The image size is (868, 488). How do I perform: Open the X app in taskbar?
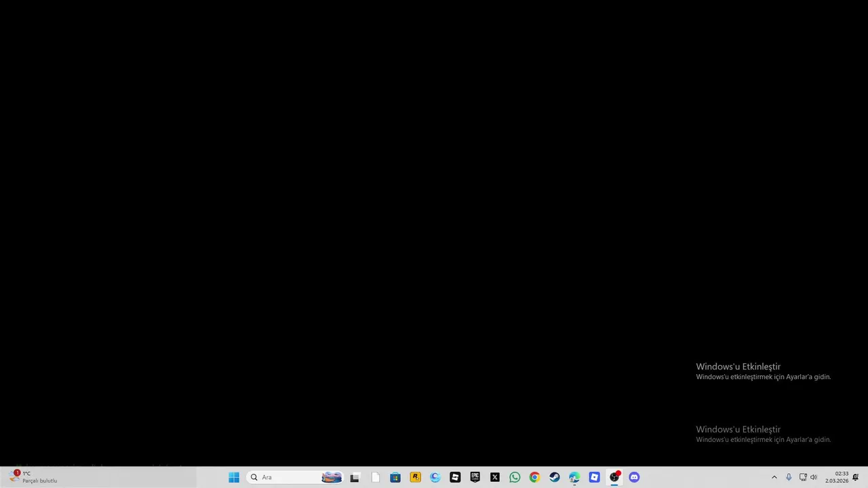495,477
